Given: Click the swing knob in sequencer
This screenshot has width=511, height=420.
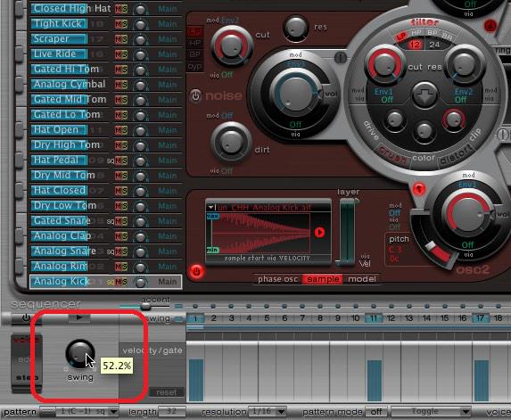Looking at the screenshot, I should [x=80, y=354].
